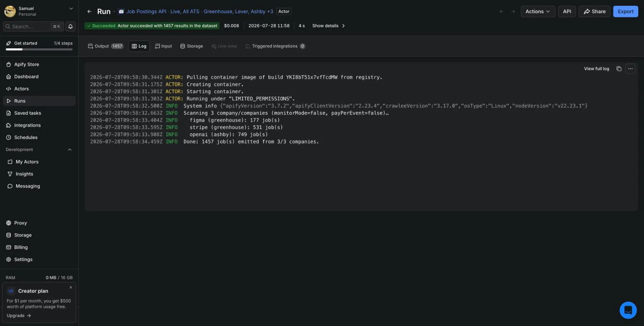Click Samuel's profile avatar
644x326 pixels.
(10, 11)
